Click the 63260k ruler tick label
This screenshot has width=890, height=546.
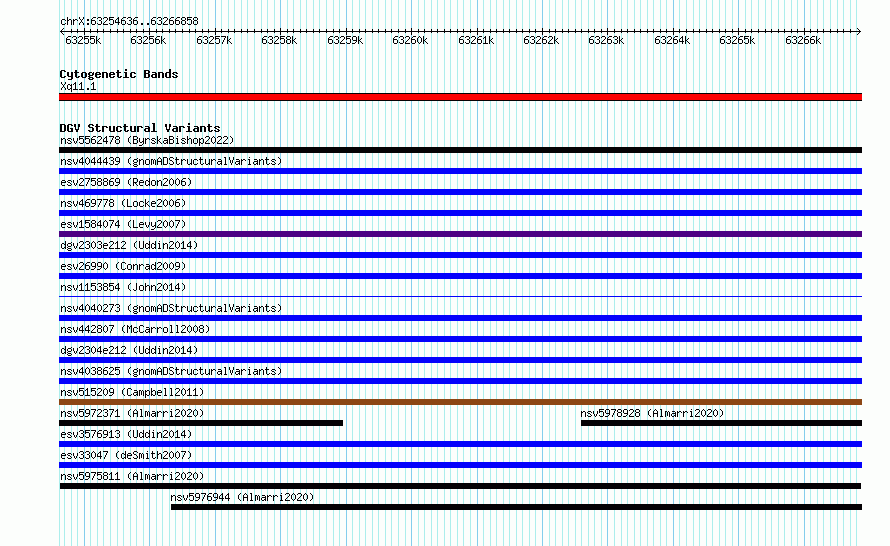410,40
